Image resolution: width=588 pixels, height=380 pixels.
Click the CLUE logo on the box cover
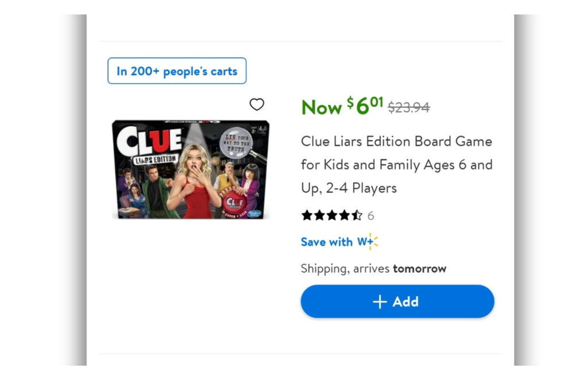pyautogui.click(x=149, y=141)
